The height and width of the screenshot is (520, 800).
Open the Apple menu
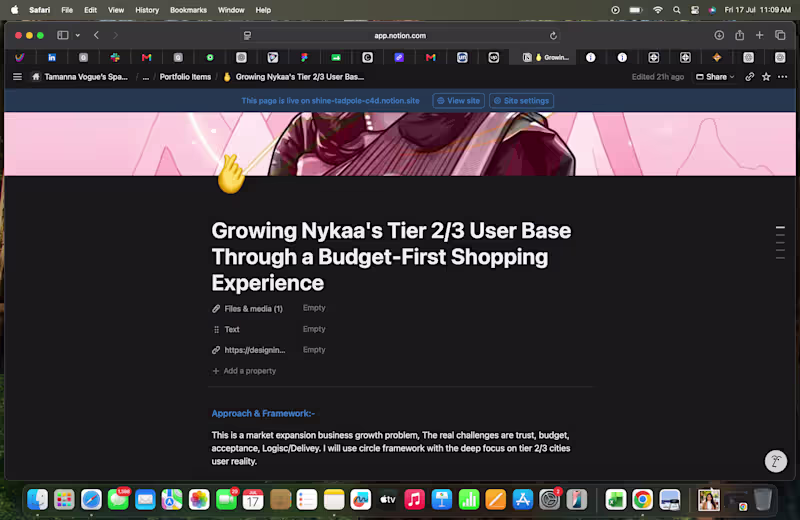(15, 10)
